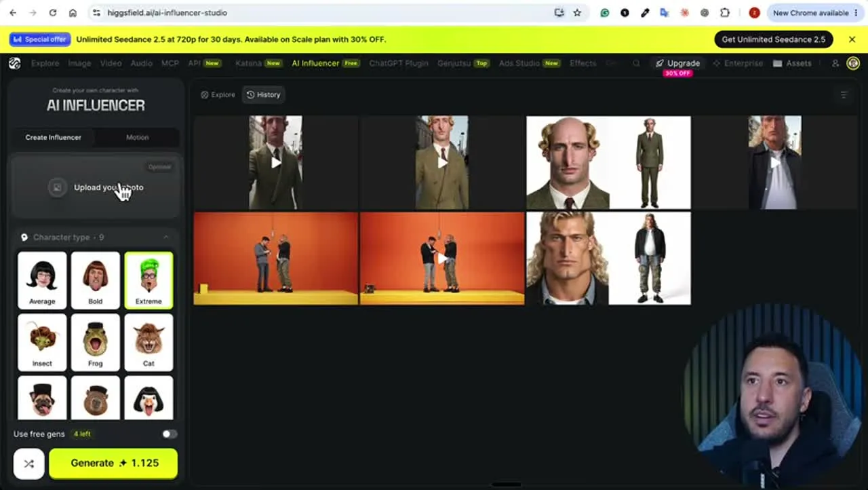
Task: Open the Video nav menu
Action: coord(111,63)
